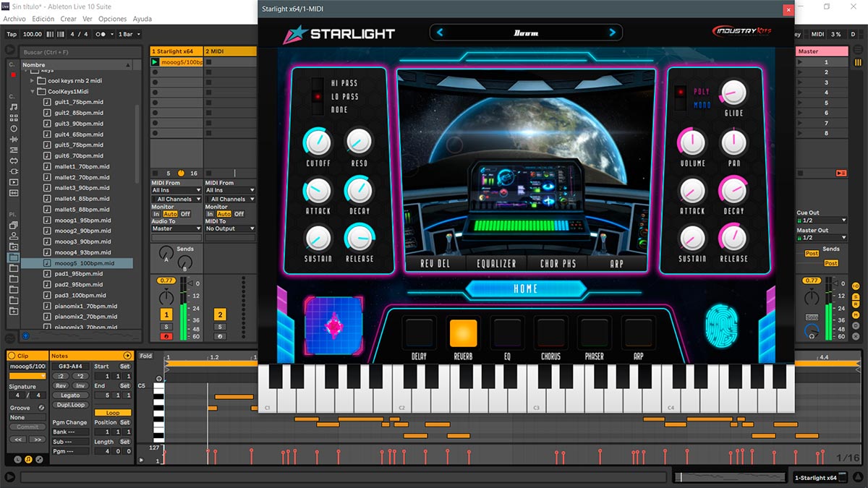Open the MIDI Effects browser category icon

[x=13, y=150]
